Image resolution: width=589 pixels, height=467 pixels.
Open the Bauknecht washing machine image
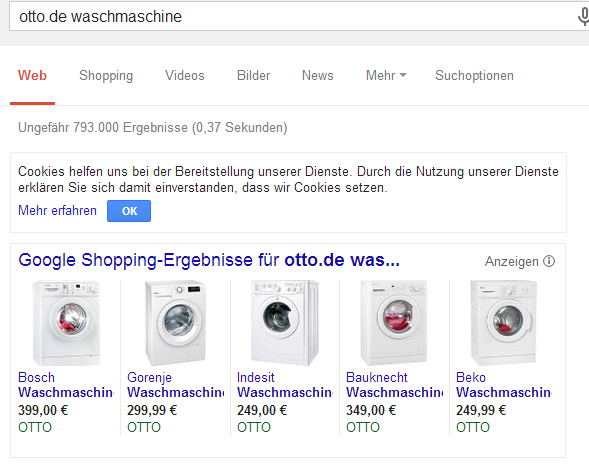394,323
